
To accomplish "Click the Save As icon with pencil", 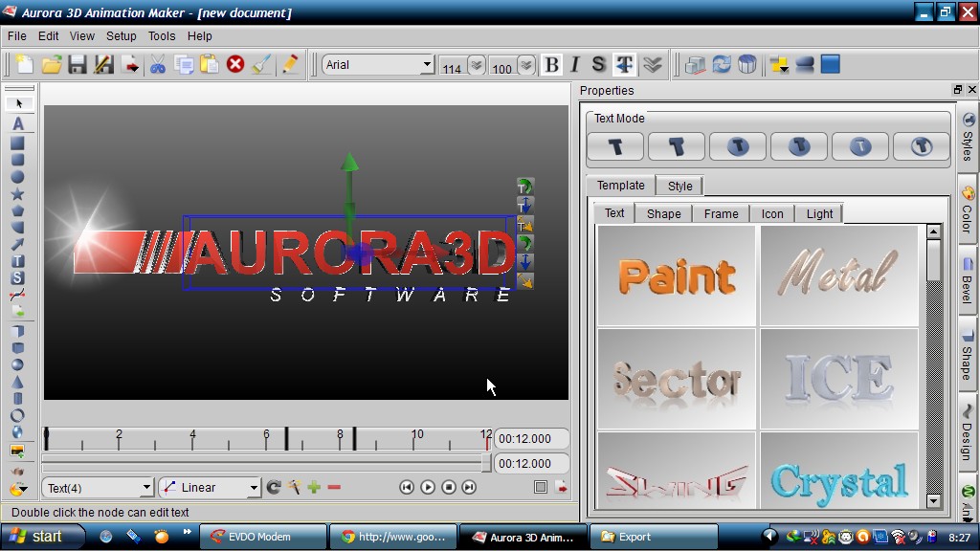I will coord(103,64).
